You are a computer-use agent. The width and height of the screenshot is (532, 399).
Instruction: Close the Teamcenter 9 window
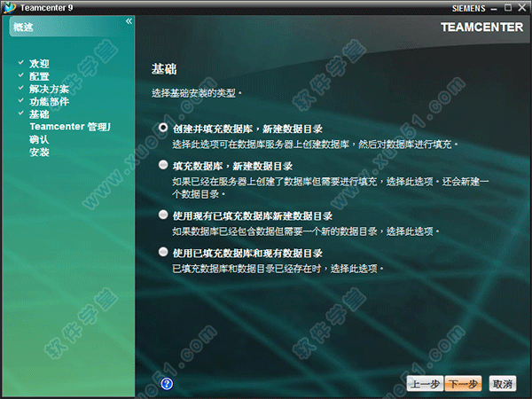tap(522, 7)
